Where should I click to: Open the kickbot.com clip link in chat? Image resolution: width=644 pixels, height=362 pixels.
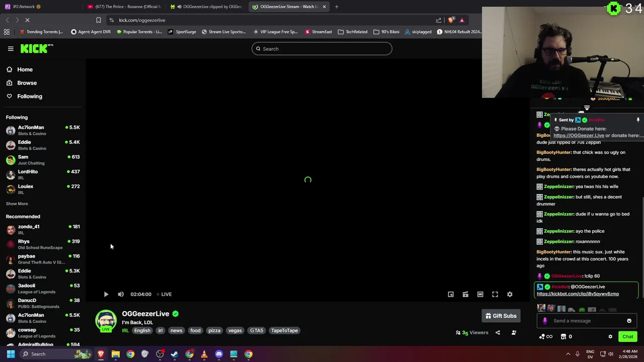tap(578, 294)
